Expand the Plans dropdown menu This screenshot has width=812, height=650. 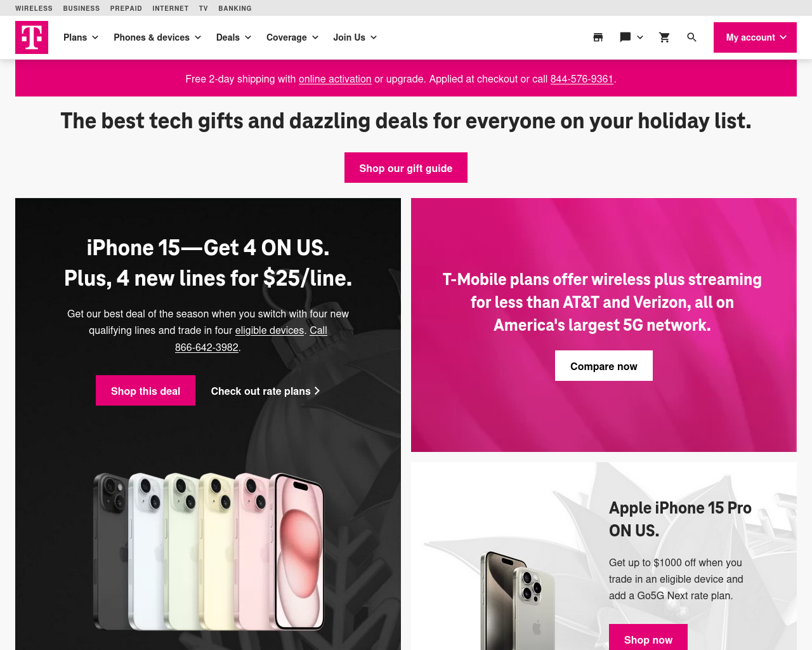click(x=81, y=37)
